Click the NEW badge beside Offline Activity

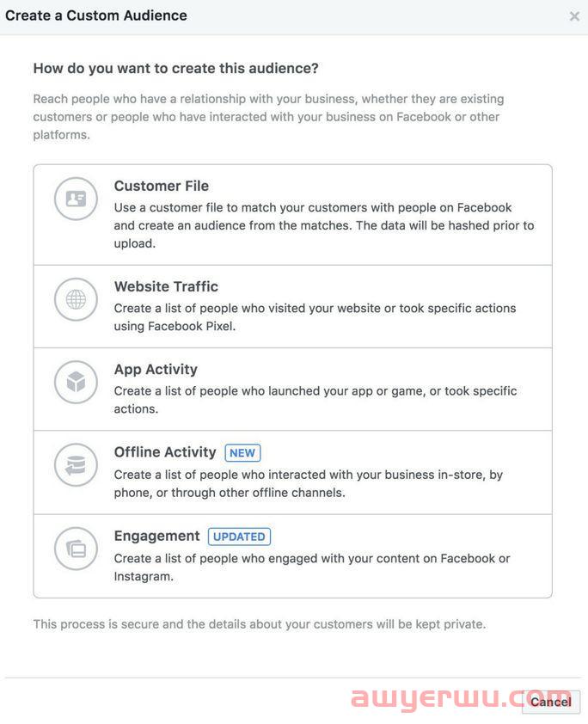click(x=242, y=453)
